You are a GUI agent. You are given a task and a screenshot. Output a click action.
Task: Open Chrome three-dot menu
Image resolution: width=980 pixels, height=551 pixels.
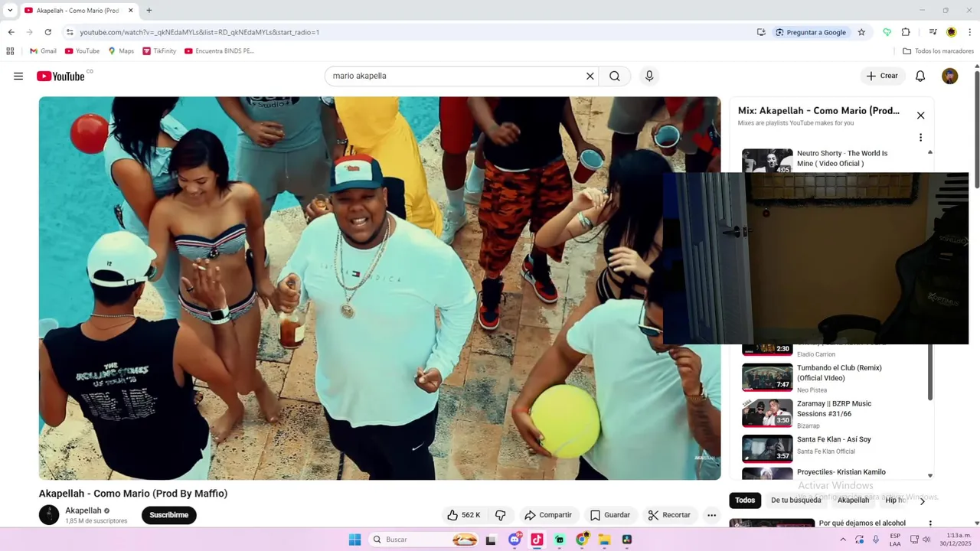coord(970,32)
